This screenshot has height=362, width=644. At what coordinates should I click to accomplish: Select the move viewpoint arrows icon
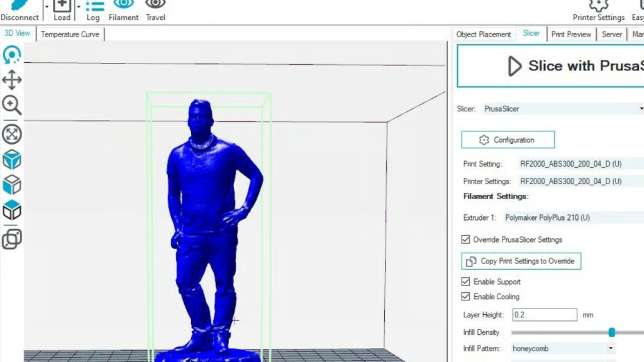click(11, 80)
